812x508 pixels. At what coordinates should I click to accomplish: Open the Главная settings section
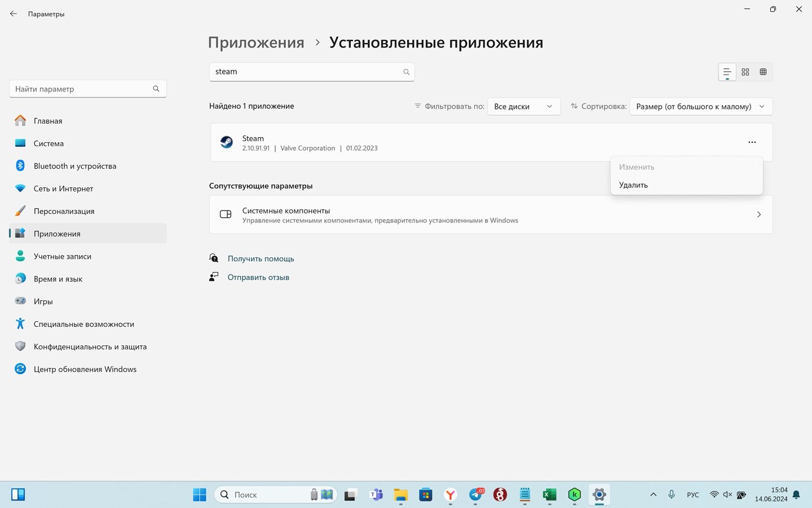[x=88, y=121]
